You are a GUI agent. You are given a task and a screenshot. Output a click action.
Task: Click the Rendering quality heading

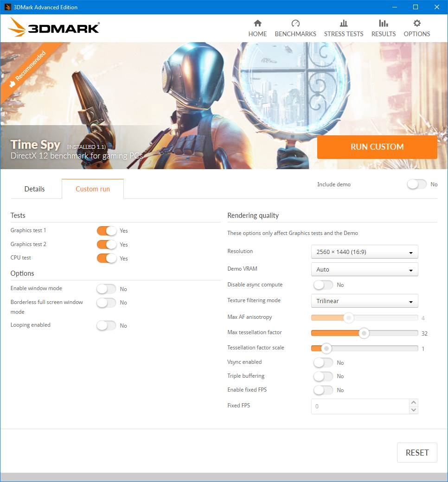tap(253, 216)
